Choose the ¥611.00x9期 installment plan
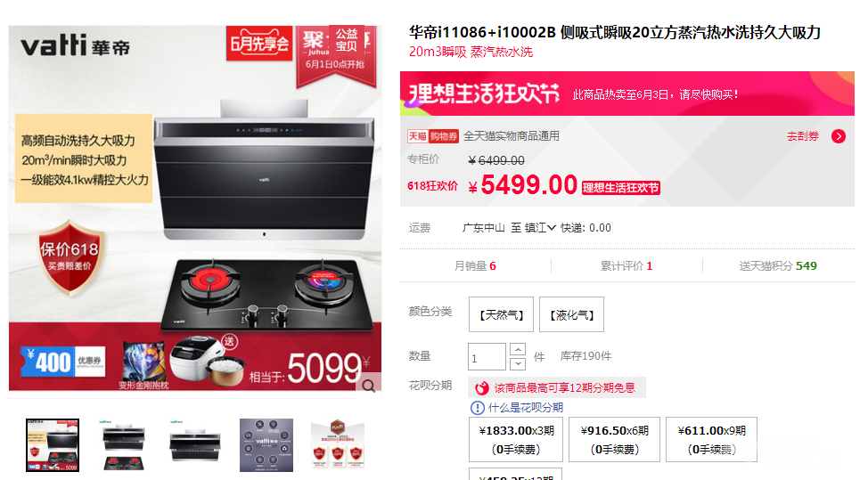868x480 pixels. [x=711, y=440]
